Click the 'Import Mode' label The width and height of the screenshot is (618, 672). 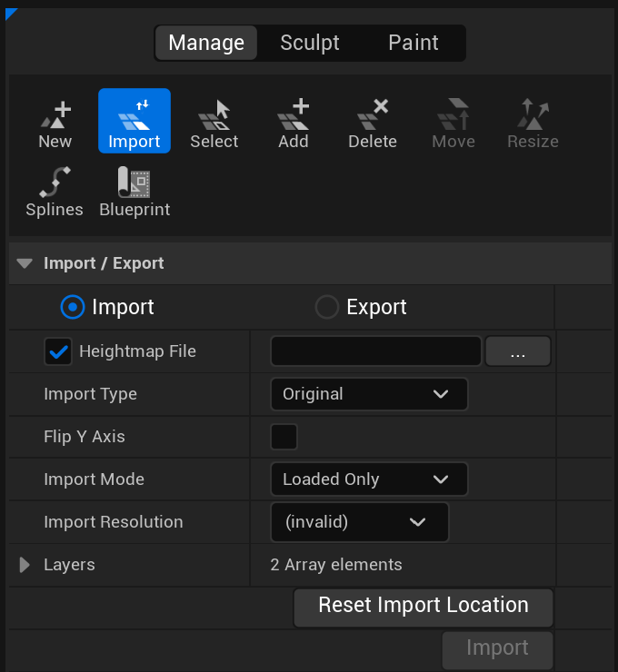(x=94, y=479)
